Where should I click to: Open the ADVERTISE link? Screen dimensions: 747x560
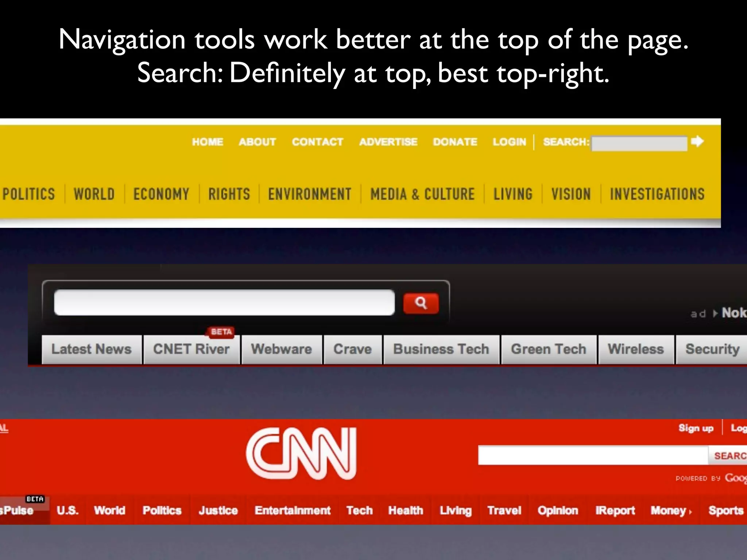388,142
